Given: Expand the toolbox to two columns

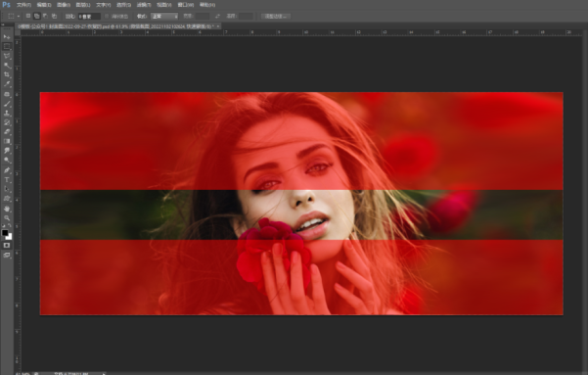Looking at the screenshot, I should click(x=3, y=24).
